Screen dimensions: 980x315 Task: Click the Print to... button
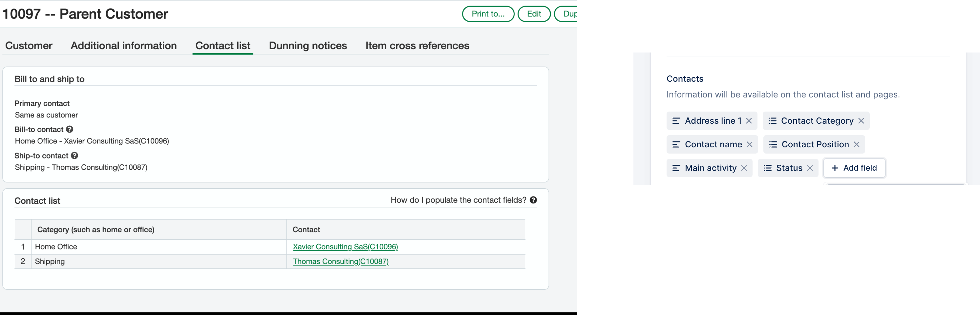(488, 14)
